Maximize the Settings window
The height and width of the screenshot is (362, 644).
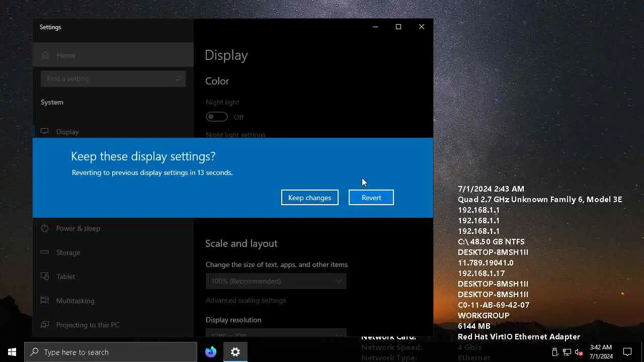[398, 27]
